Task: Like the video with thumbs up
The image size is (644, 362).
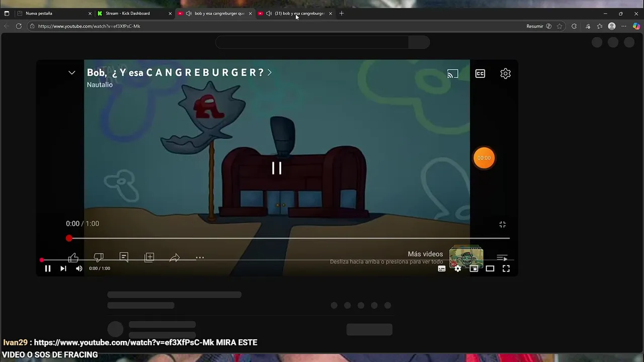Action: click(x=73, y=257)
